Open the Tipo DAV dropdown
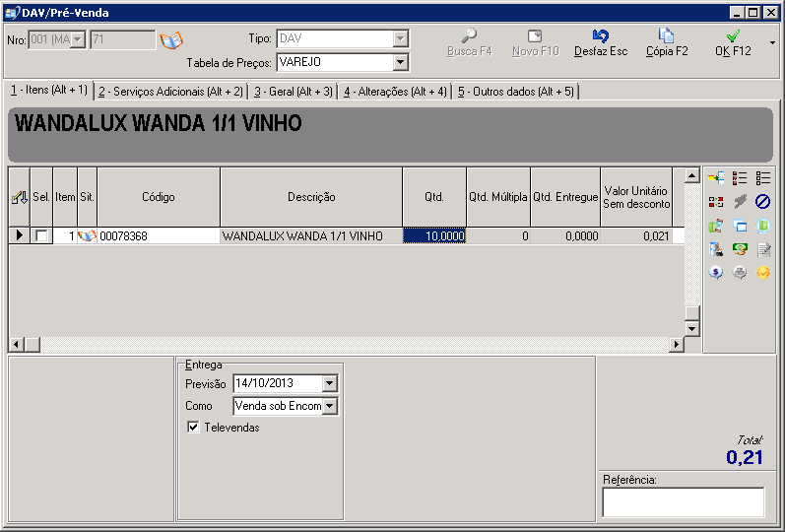The height and width of the screenshot is (532, 785). pyautogui.click(x=400, y=38)
